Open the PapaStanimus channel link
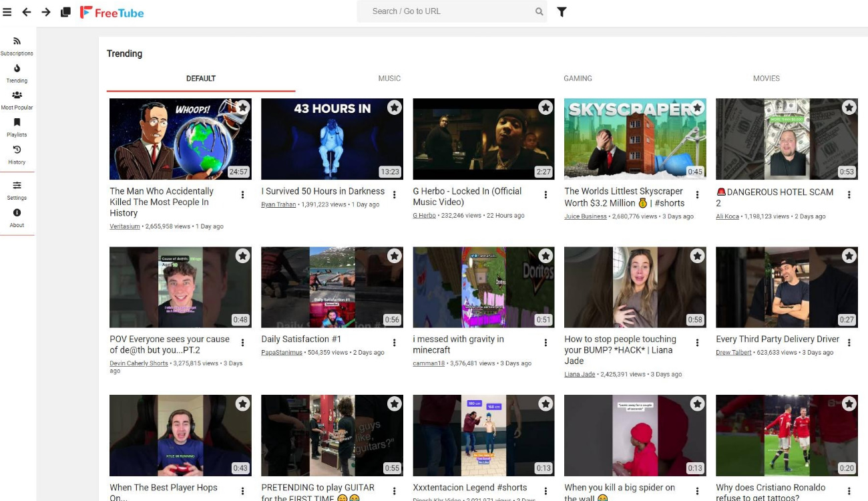Viewport: 868px width, 501px height. click(282, 353)
